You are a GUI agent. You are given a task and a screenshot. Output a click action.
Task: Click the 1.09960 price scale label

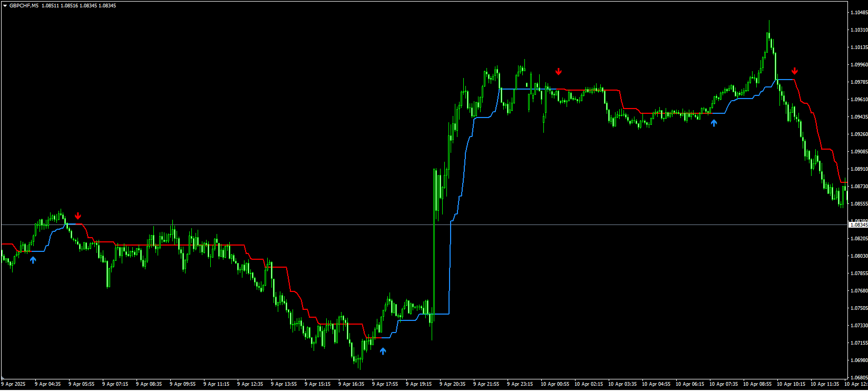(859, 64)
